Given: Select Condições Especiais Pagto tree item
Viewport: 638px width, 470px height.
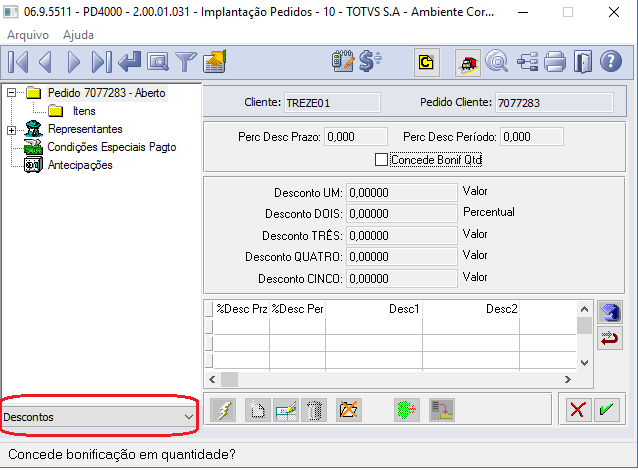Looking at the screenshot, I should click(112, 147).
